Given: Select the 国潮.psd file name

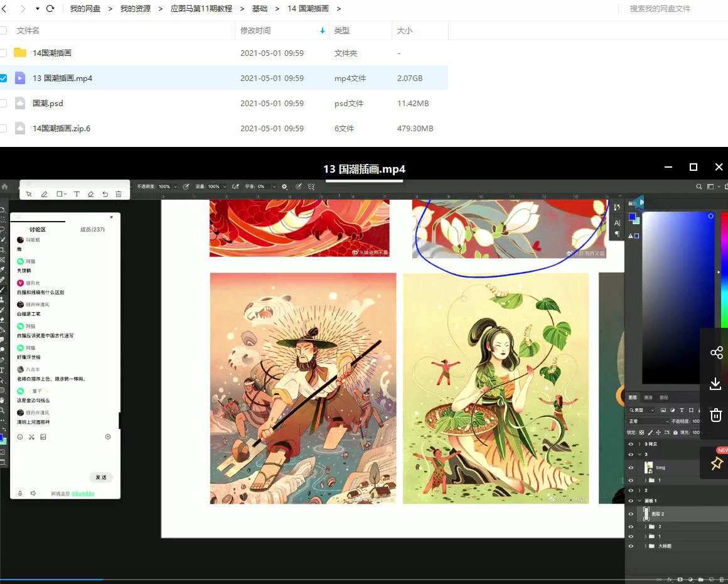Looking at the screenshot, I should tap(48, 103).
